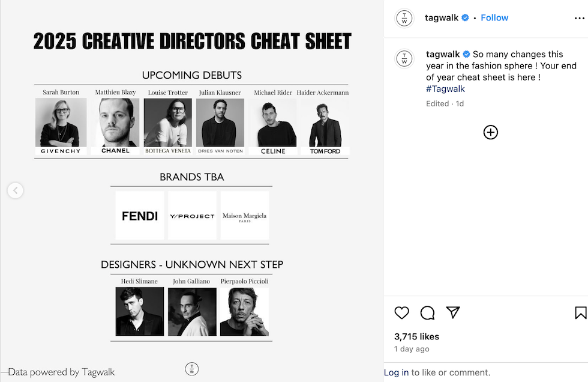Click tagwalk verified badge in header

click(464, 18)
